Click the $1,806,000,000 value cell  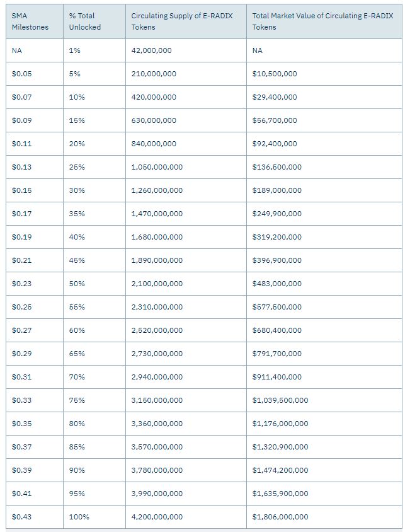coord(324,517)
